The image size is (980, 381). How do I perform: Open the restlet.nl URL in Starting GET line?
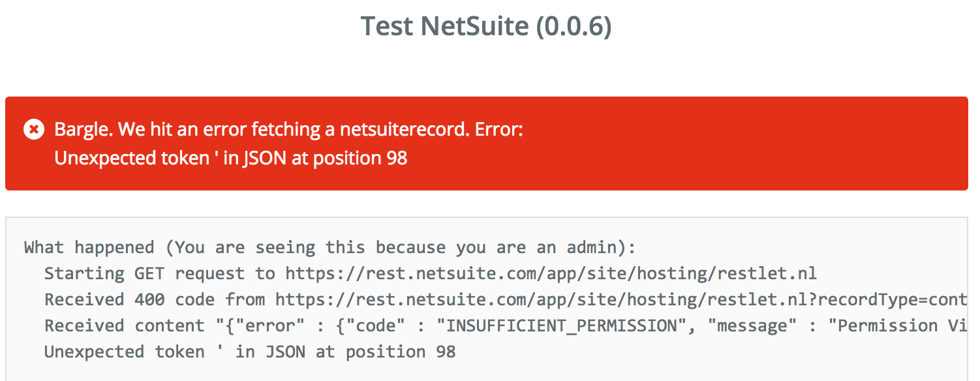551,274
